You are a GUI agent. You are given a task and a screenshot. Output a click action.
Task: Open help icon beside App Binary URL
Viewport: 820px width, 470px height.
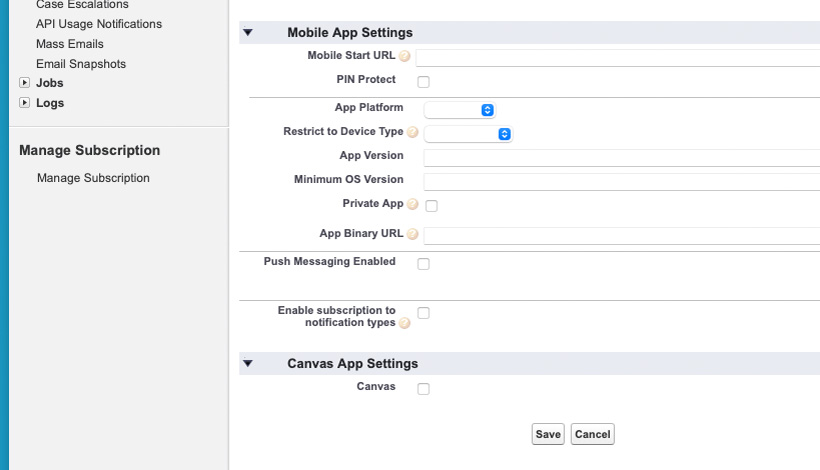413,234
